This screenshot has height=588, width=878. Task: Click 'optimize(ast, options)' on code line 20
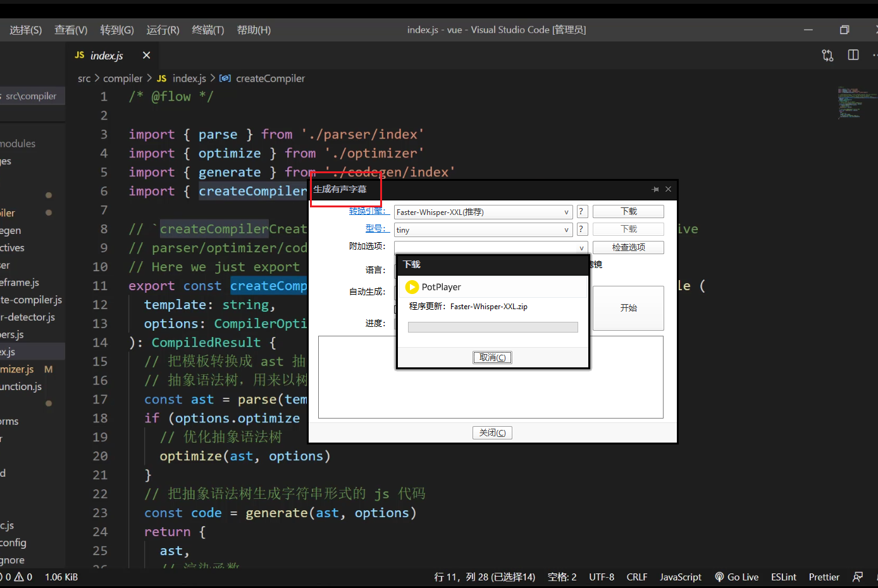pyautogui.click(x=245, y=456)
